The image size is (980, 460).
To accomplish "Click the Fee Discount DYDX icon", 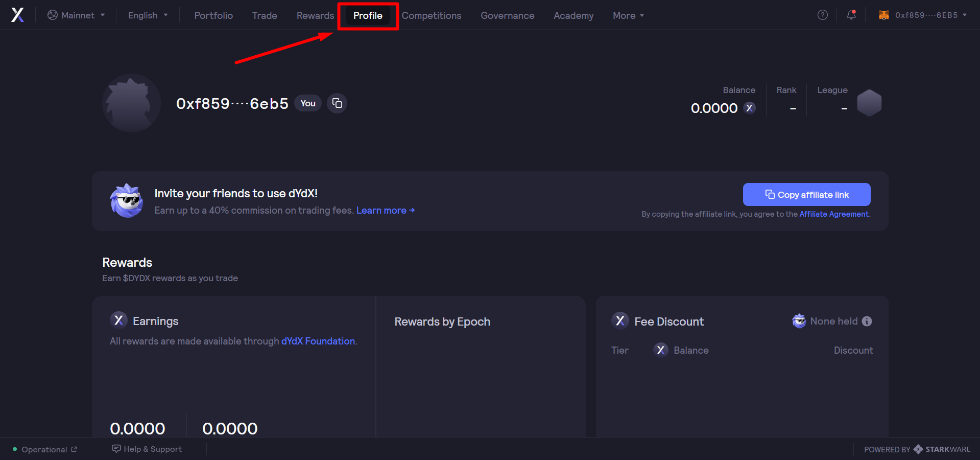I will (x=620, y=320).
